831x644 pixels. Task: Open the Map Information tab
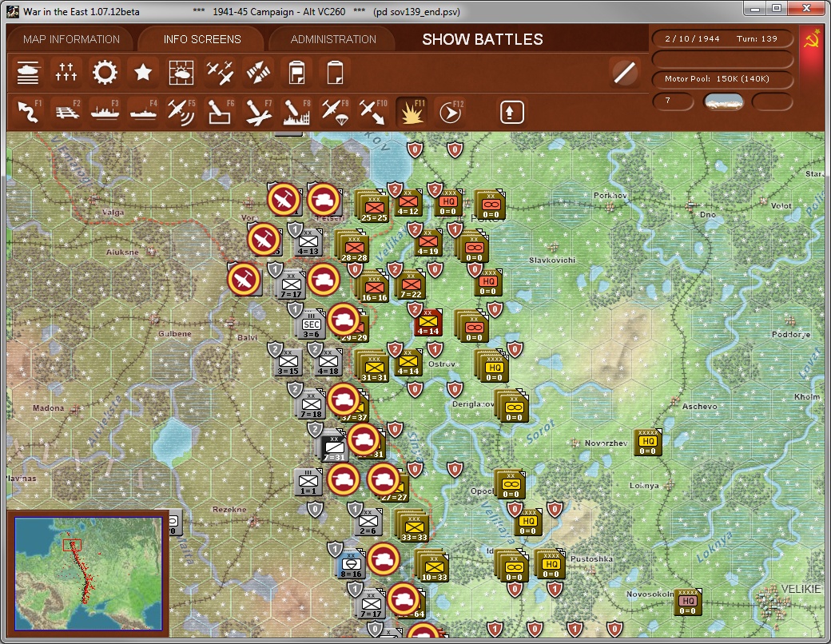tap(72, 39)
